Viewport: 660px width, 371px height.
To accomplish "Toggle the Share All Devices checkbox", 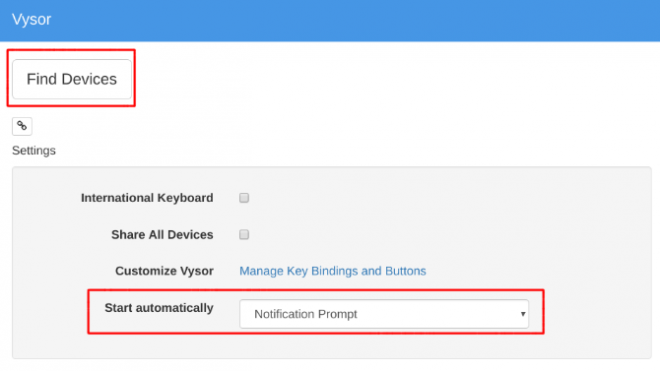I will (x=244, y=234).
